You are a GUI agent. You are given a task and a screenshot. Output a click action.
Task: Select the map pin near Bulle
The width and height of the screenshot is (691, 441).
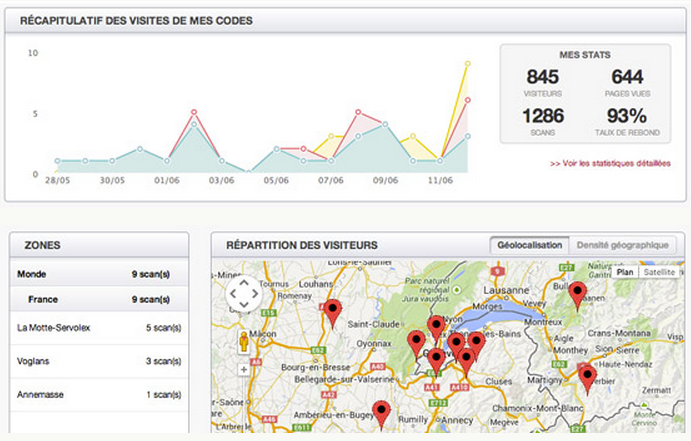pyautogui.click(x=576, y=295)
